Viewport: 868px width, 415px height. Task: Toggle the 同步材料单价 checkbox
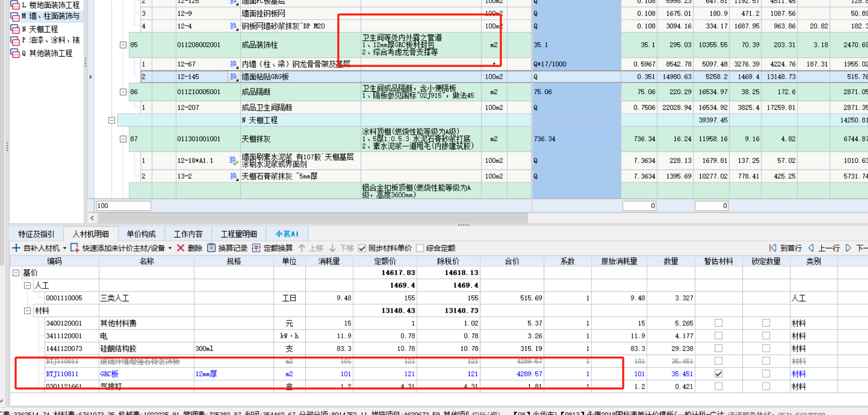point(362,248)
